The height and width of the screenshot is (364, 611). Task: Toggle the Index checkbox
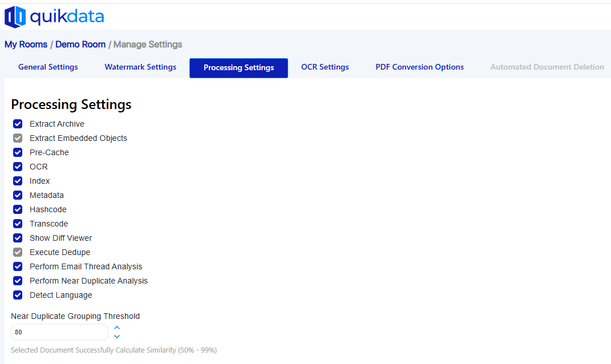[x=17, y=181]
